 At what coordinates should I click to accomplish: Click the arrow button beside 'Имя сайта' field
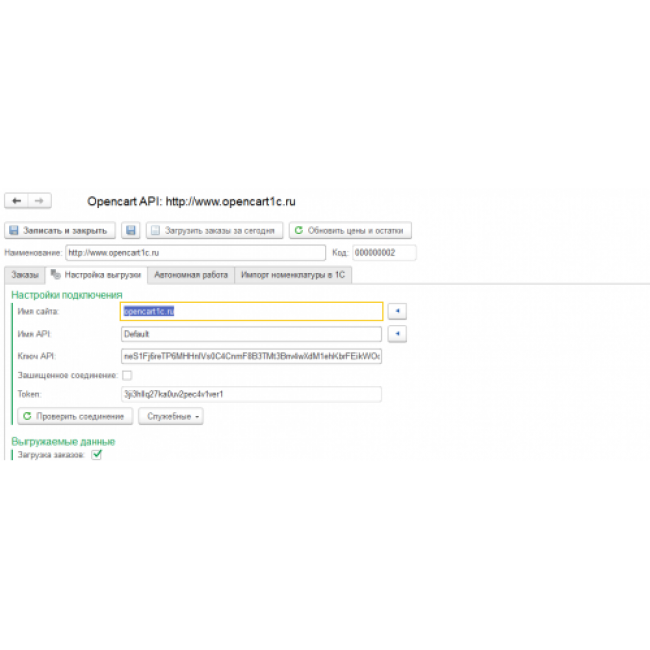click(397, 311)
